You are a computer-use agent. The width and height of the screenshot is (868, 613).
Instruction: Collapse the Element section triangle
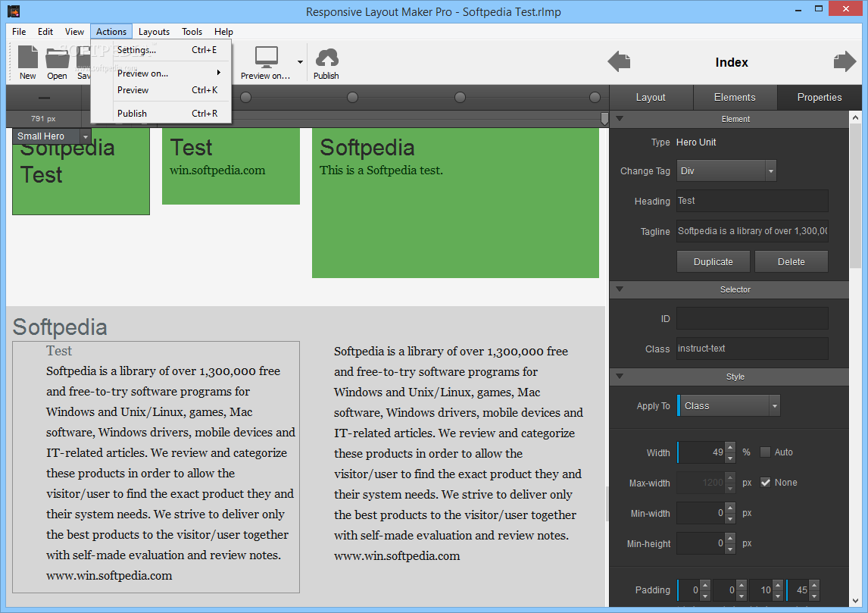click(x=620, y=118)
